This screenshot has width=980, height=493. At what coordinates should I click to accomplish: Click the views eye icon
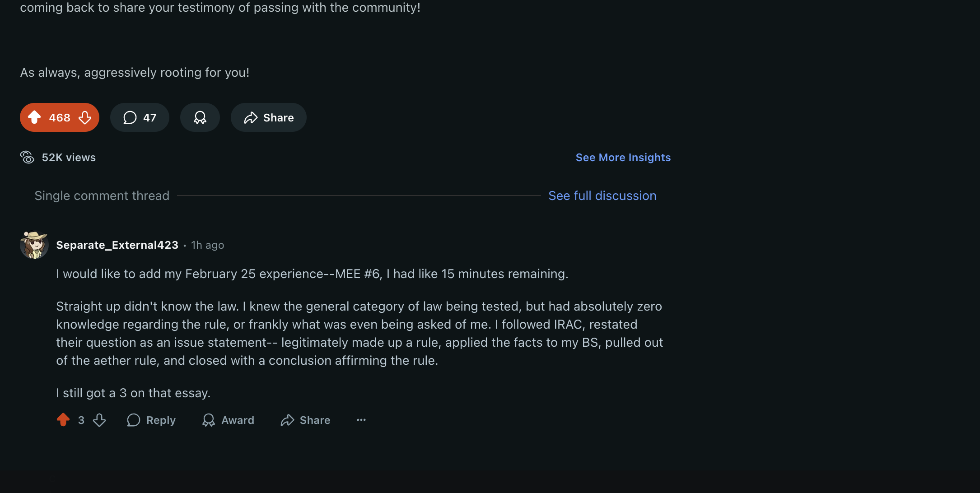coord(27,157)
